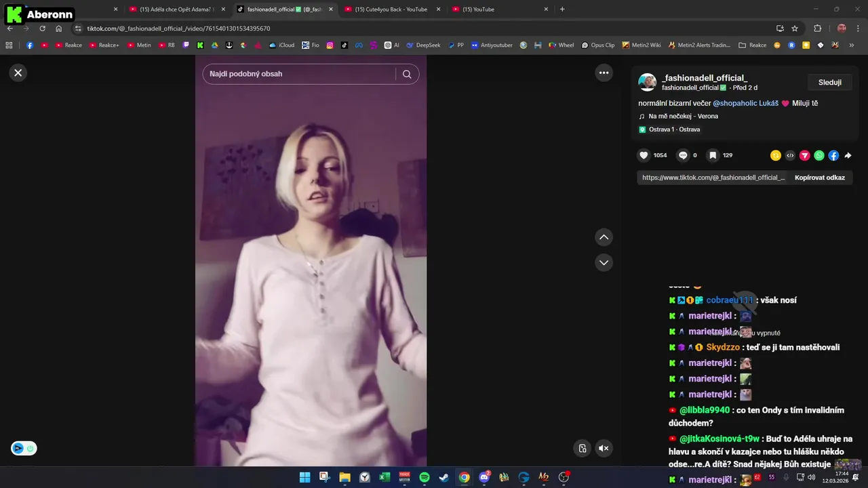Open the three-dot more options menu on video
This screenshot has height=488, width=868.
pos(604,73)
